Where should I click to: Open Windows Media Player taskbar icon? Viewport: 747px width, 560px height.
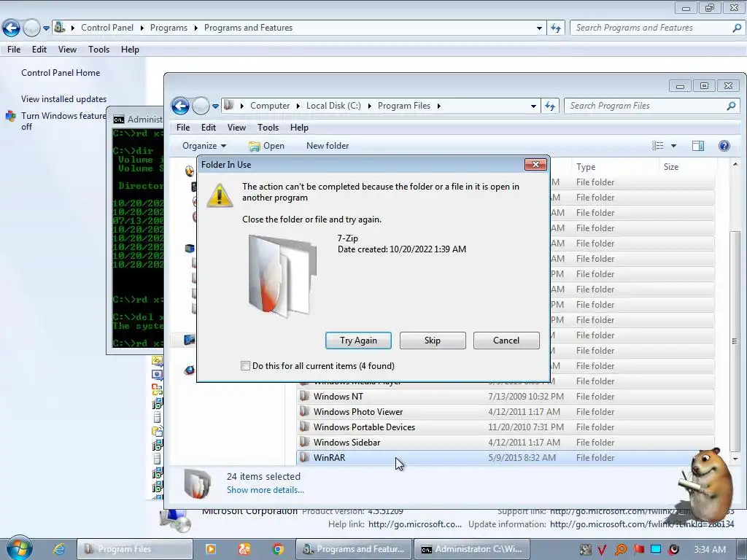click(211, 549)
